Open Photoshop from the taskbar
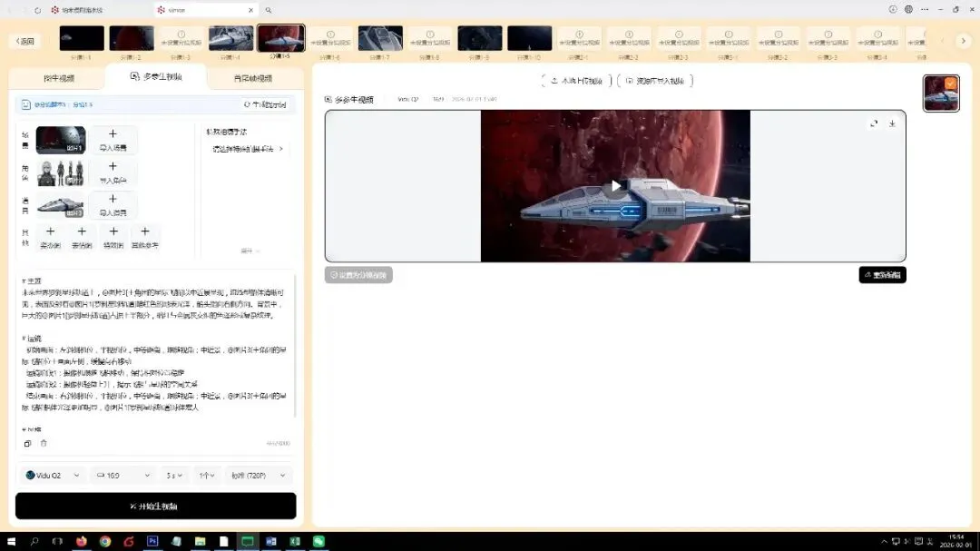This screenshot has height=551, width=980. click(x=152, y=541)
